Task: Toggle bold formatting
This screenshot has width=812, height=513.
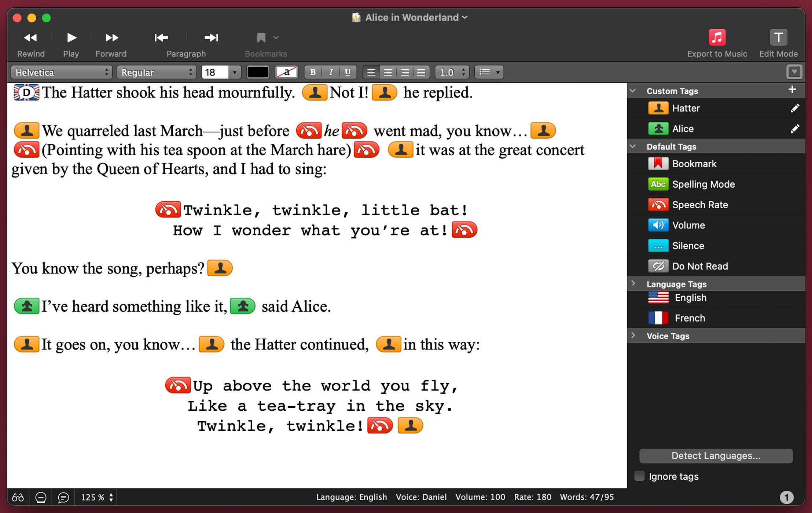Action: 313,72
